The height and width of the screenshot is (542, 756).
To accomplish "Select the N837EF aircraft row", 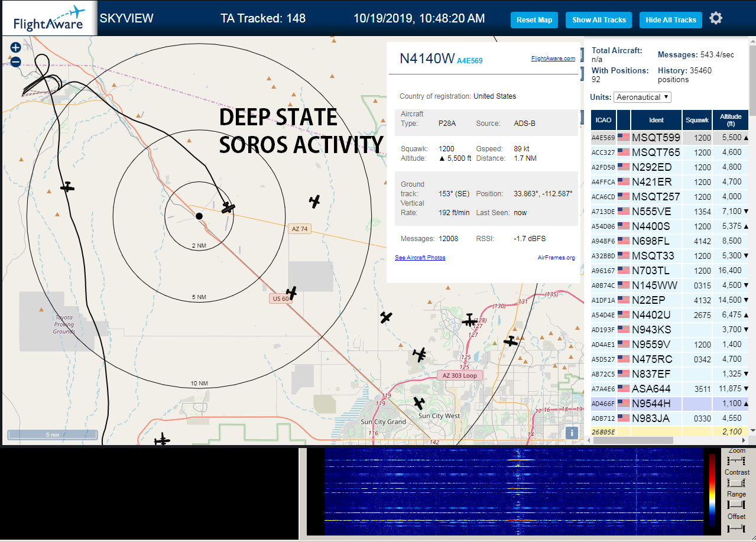I will click(670, 374).
